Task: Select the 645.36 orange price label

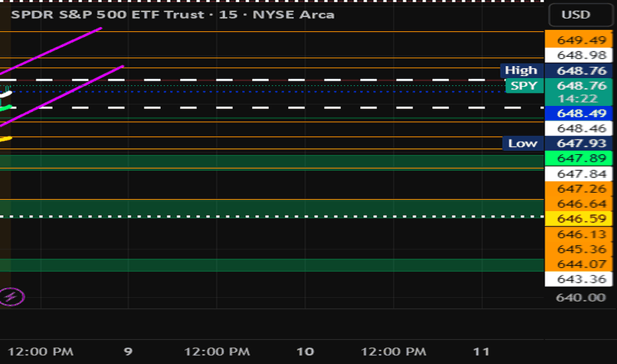Action: pos(579,249)
